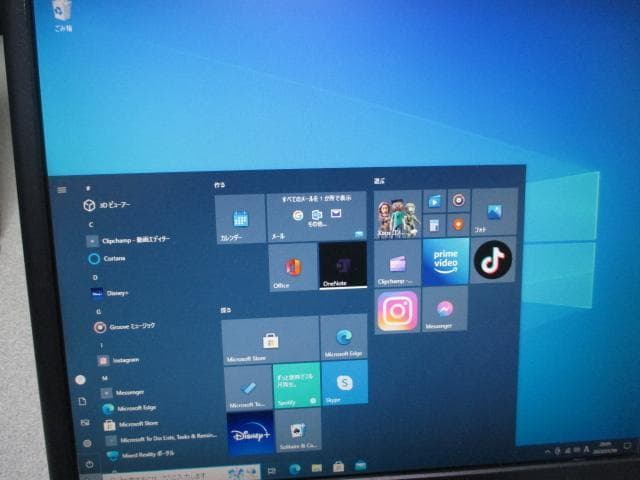This screenshot has width=640, height=480.
Task: Open the Spotify tile
Action: tap(297, 385)
